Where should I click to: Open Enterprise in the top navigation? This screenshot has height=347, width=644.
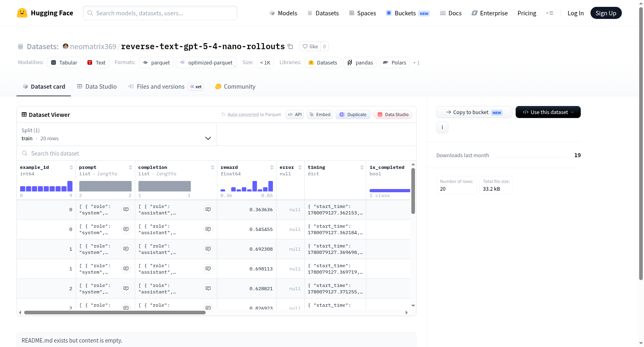(490, 13)
